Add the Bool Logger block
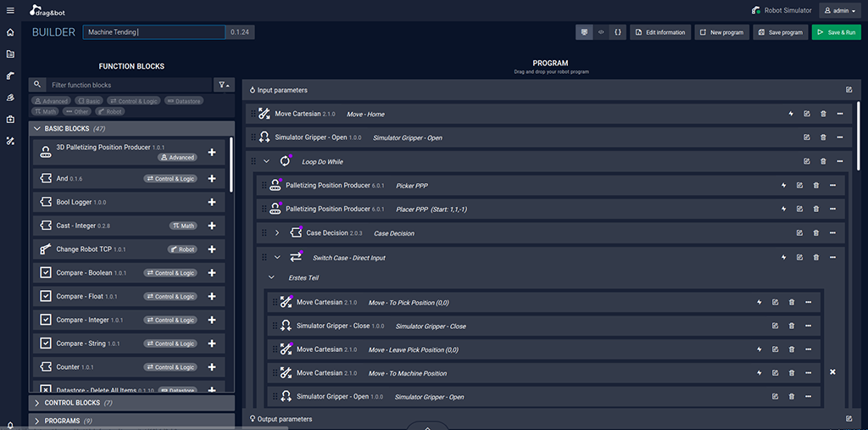This screenshot has height=430, width=868. click(211, 202)
